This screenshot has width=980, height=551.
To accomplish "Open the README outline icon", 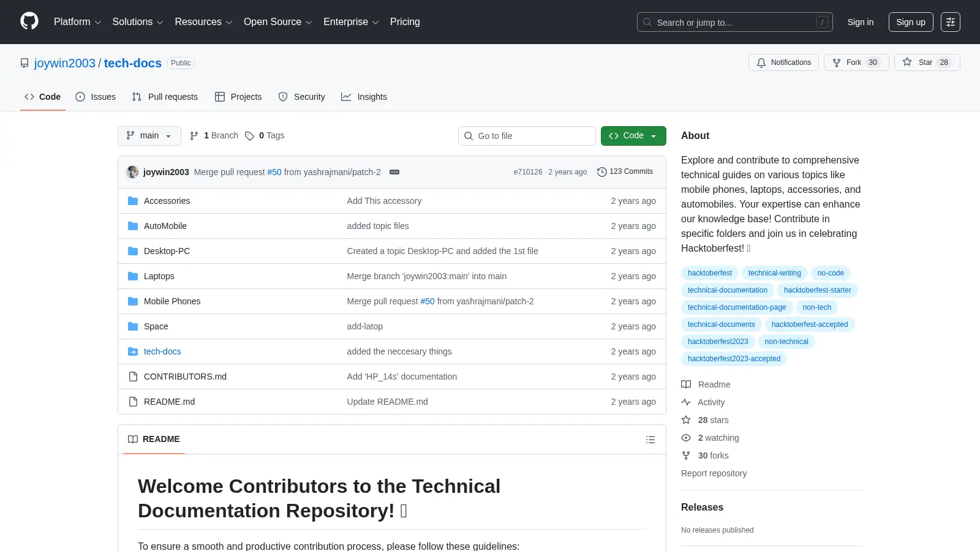I will 650,440.
